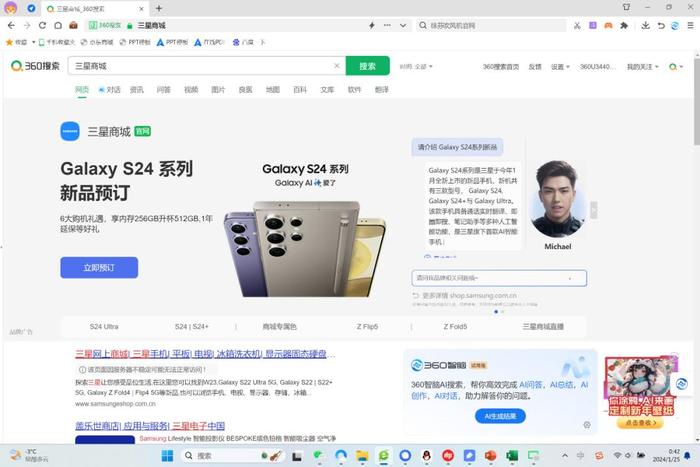
Task: Open the QQ penguin icon on taskbar
Action: tap(426, 455)
